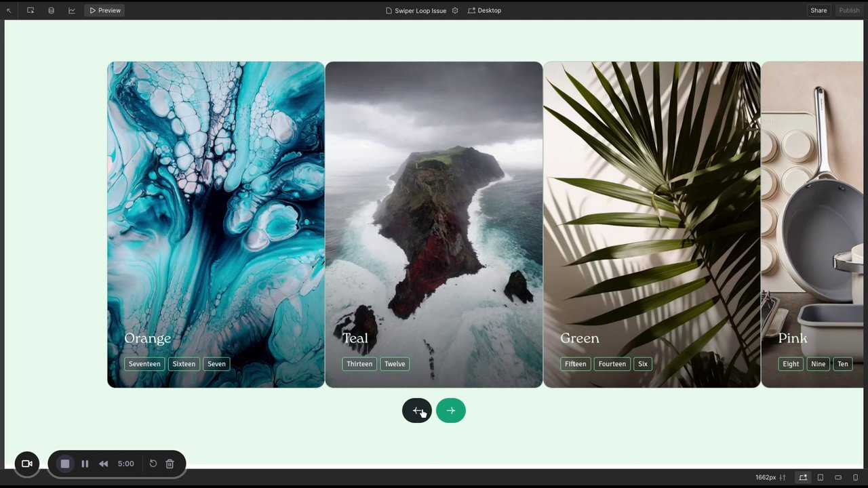
Task: Restart the recording with circular arrow
Action: (153, 464)
